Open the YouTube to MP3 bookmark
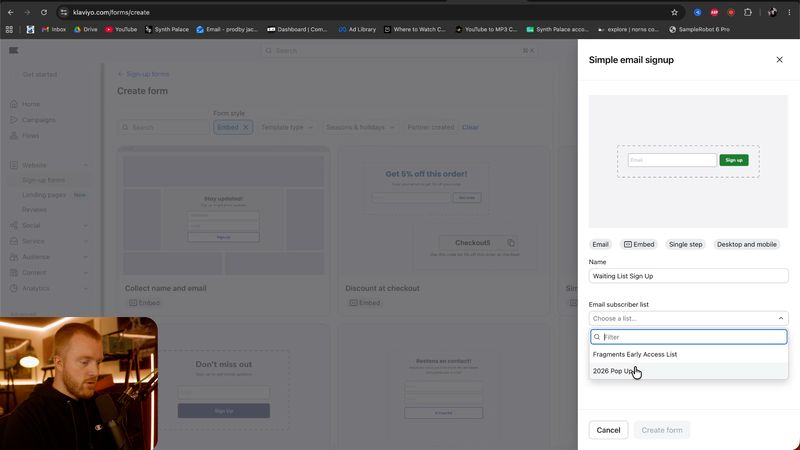This screenshot has width=800, height=450. [486, 30]
